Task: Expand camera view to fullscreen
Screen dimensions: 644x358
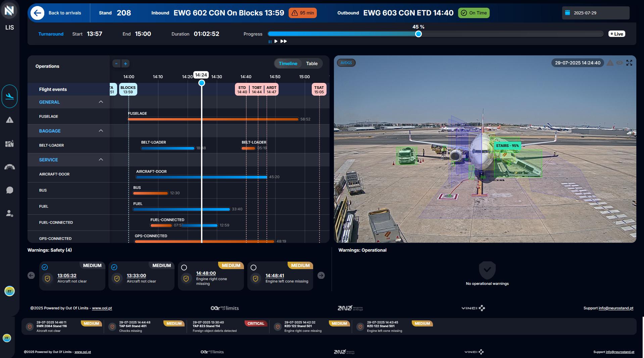Action: (x=629, y=63)
